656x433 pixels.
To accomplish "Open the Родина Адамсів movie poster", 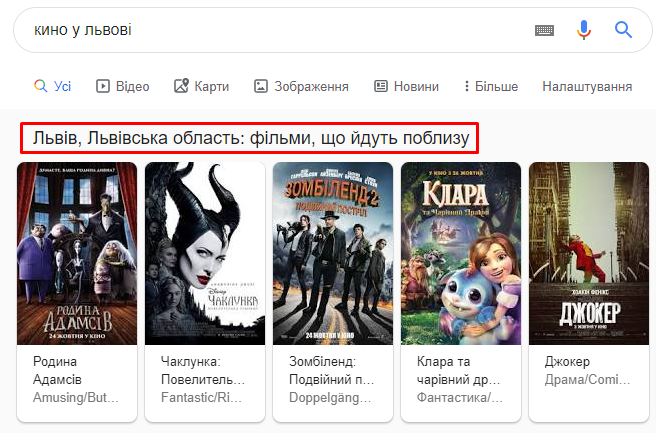I will click(x=77, y=254).
